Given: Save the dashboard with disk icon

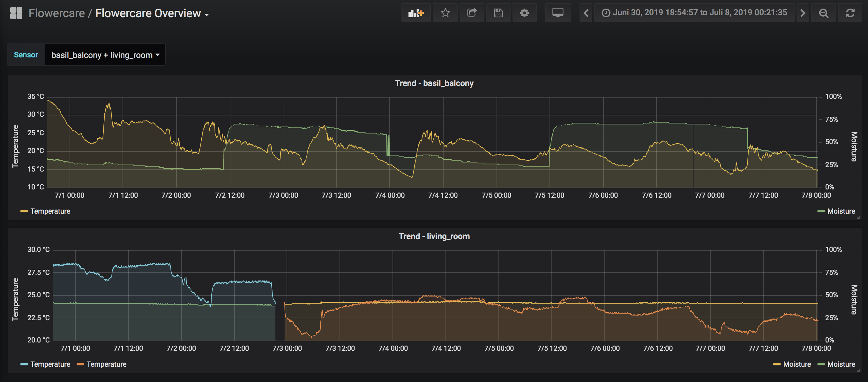Looking at the screenshot, I should click(x=498, y=13).
